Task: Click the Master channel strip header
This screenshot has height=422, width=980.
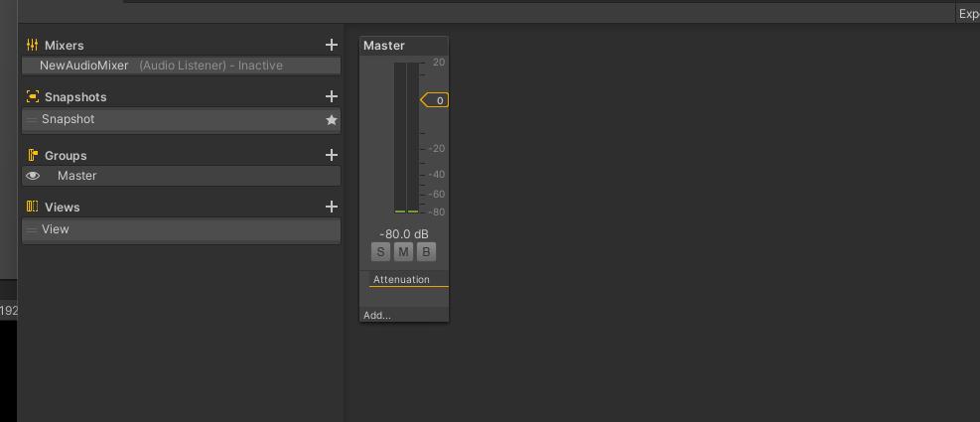Action: click(404, 46)
